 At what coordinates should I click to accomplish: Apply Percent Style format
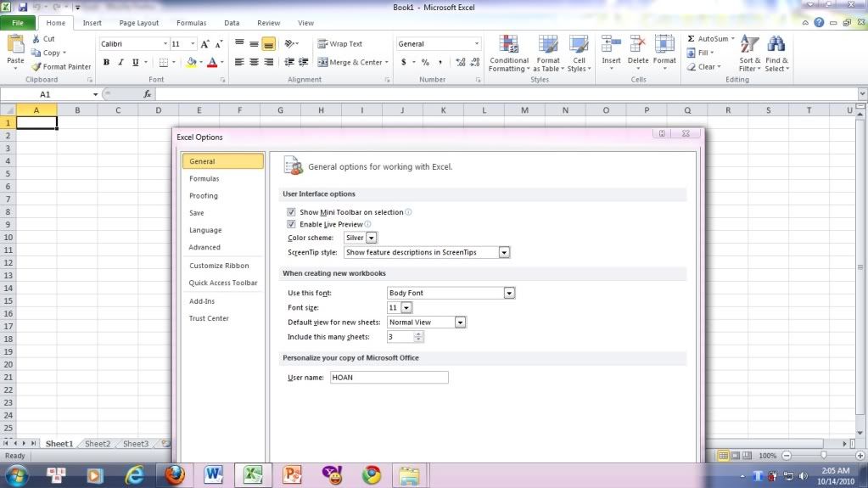(425, 62)
